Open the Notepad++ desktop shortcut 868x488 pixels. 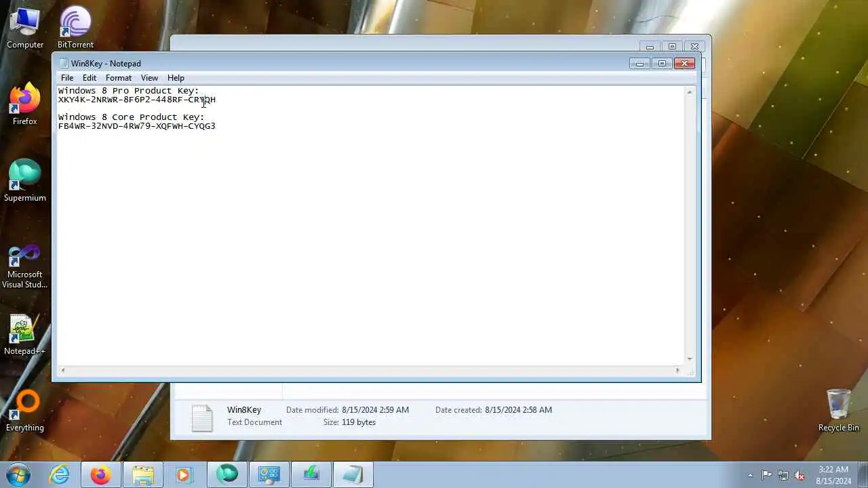coord(25,334)
